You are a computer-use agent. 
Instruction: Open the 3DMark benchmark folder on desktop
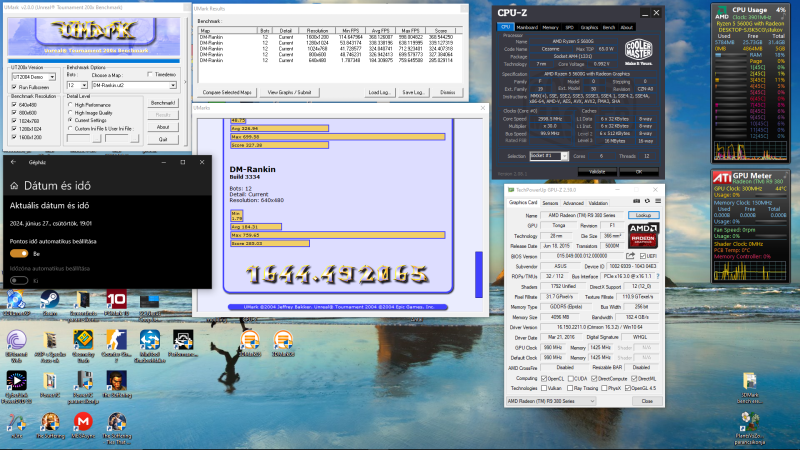749,382
